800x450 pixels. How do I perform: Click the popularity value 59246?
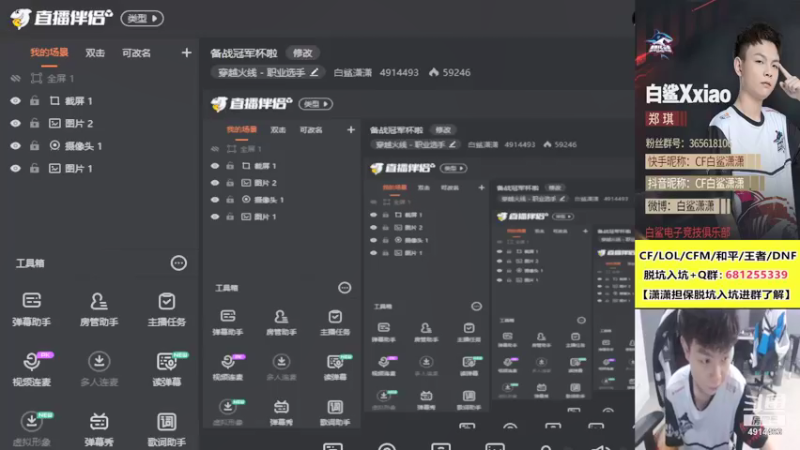tap(457, 72)
